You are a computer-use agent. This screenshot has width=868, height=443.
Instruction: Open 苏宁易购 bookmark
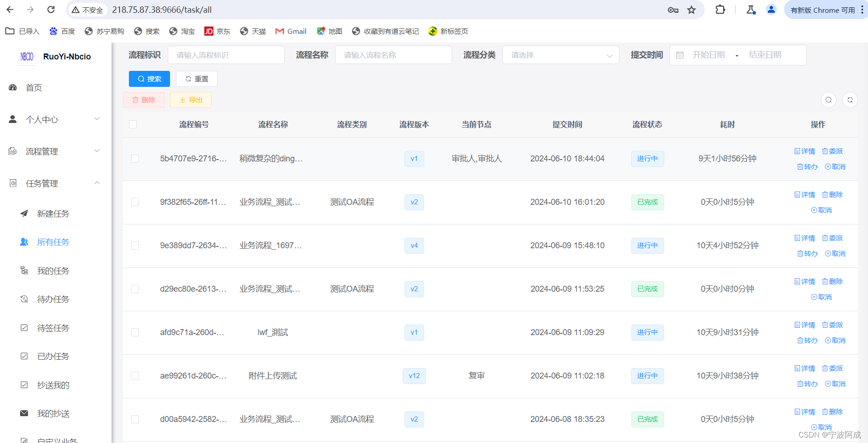[x=104, y=31]
